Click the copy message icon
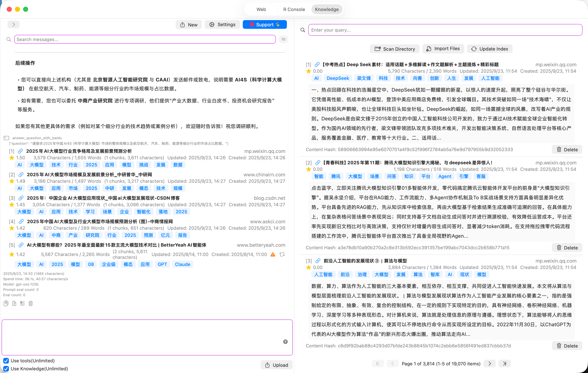The height and width of the screenshot is (373, 588). pos(6,303)
